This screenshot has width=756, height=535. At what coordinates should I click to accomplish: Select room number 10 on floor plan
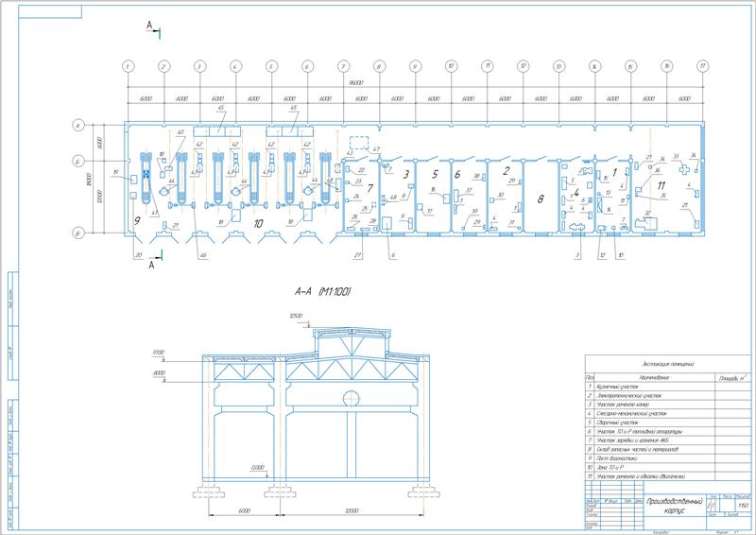pos(258,223)
